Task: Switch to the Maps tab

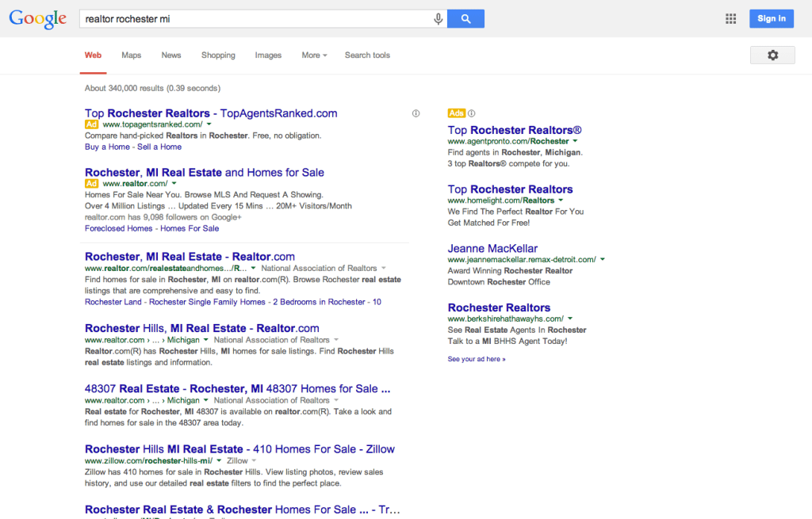Action: (x=132, y=55)
